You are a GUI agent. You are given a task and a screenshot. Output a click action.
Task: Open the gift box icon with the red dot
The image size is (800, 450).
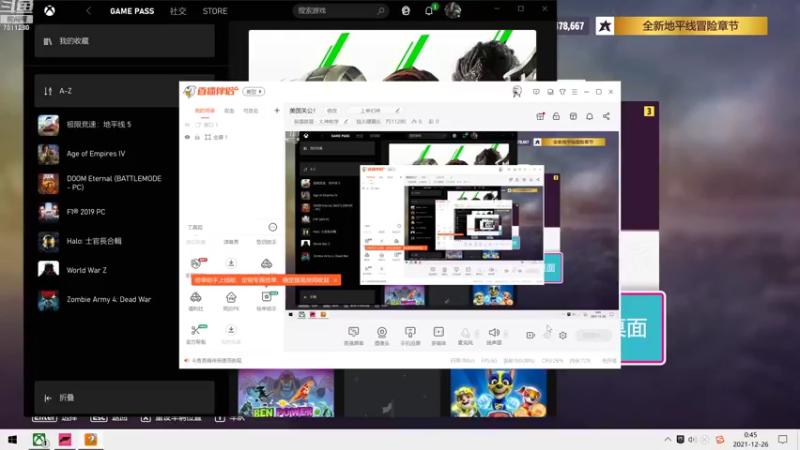[x=540, y=116]
